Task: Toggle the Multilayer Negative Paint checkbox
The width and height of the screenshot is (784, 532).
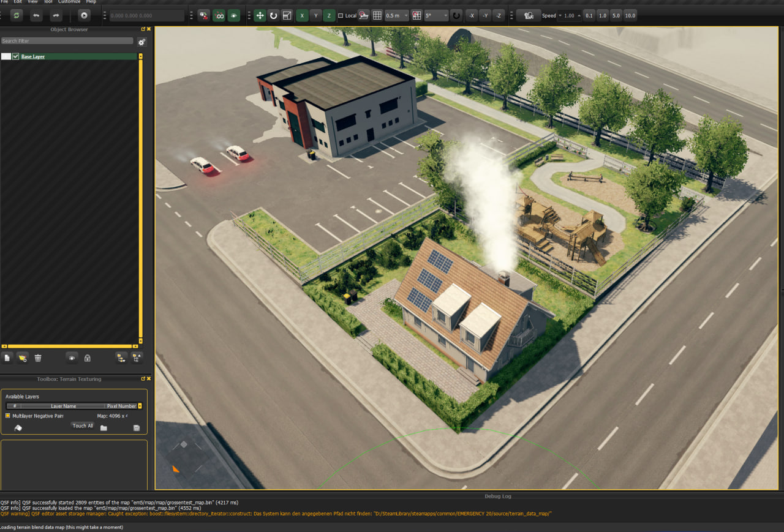Action: click(8, 416)
